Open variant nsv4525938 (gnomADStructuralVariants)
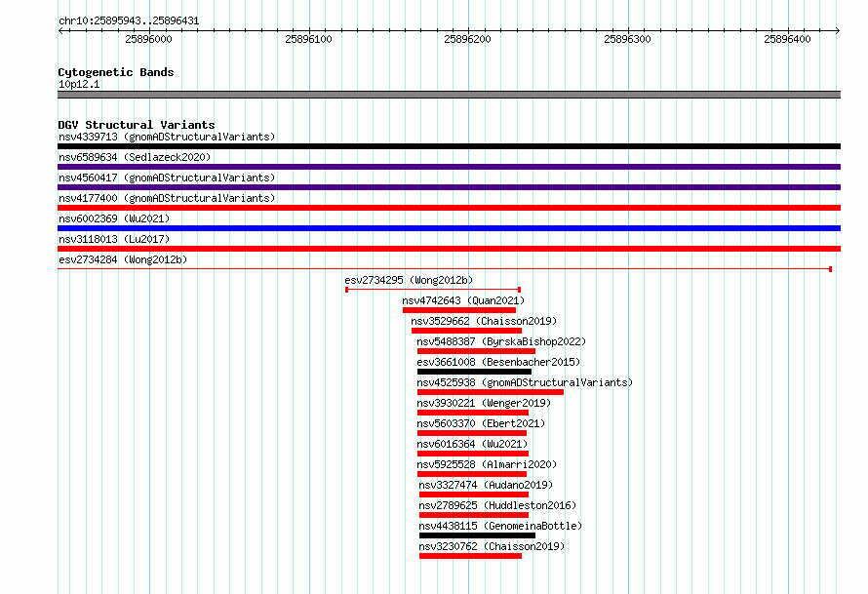The height and width of the screenshot is (594, 868). (525, 382)
